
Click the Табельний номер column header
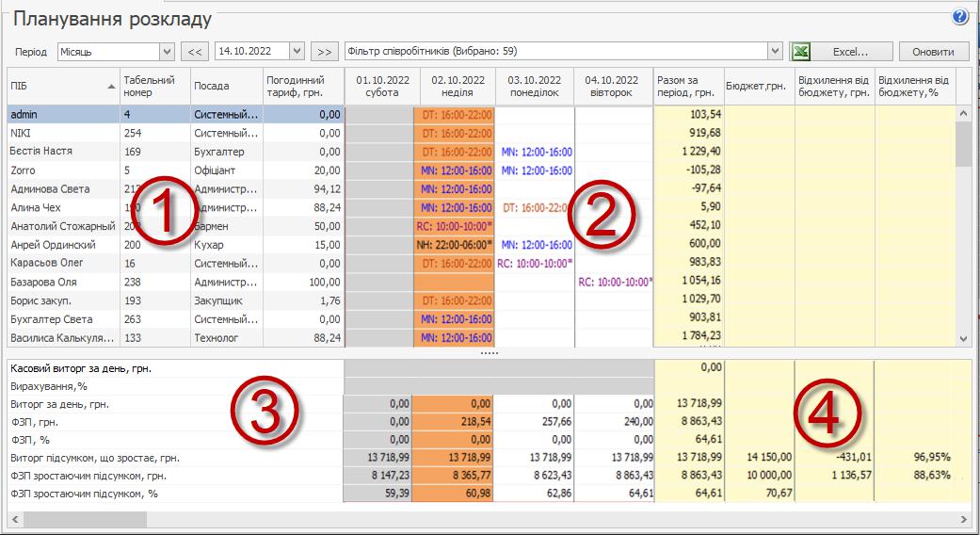pyautogui.click(x=154, y=86)
